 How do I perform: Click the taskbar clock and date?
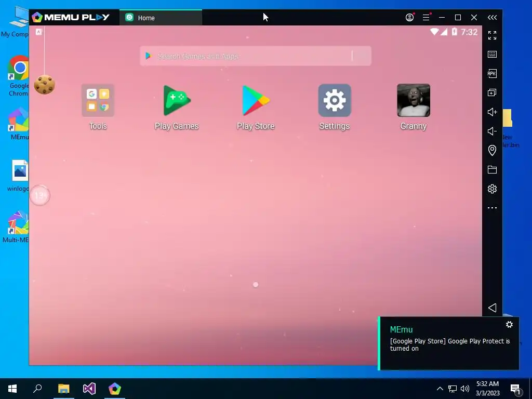point(487,389)
